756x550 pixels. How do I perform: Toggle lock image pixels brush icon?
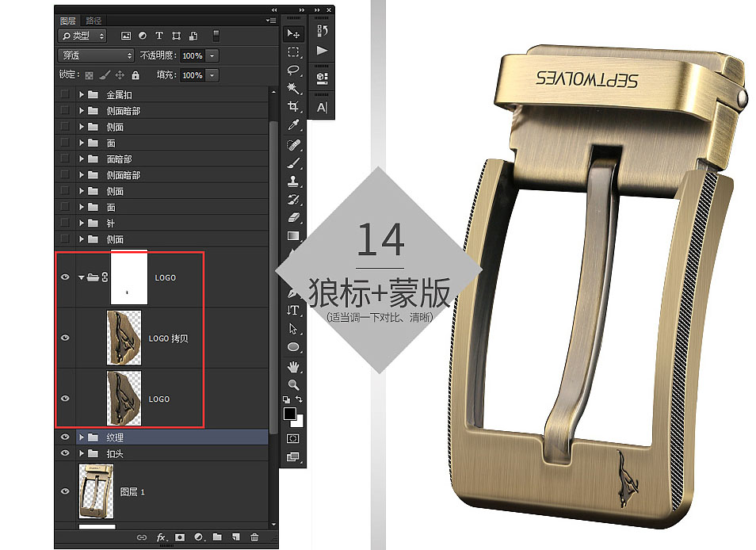coord(105,75)
